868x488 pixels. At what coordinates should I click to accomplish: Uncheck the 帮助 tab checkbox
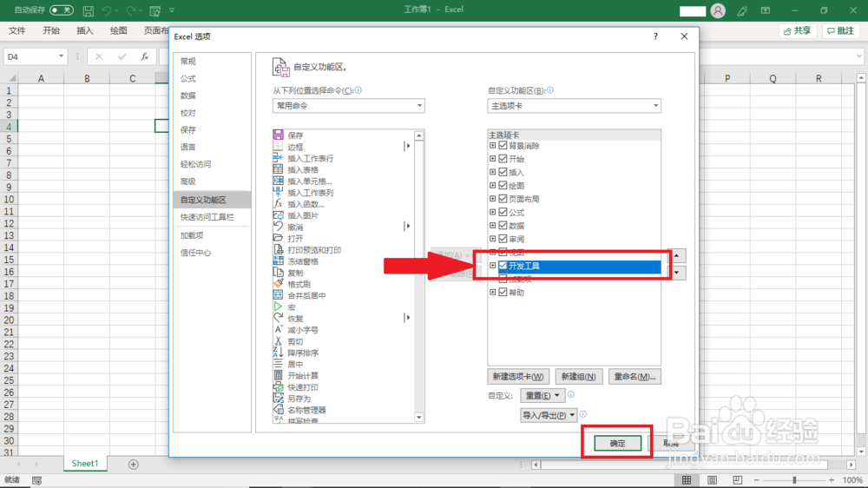point(503,292)
